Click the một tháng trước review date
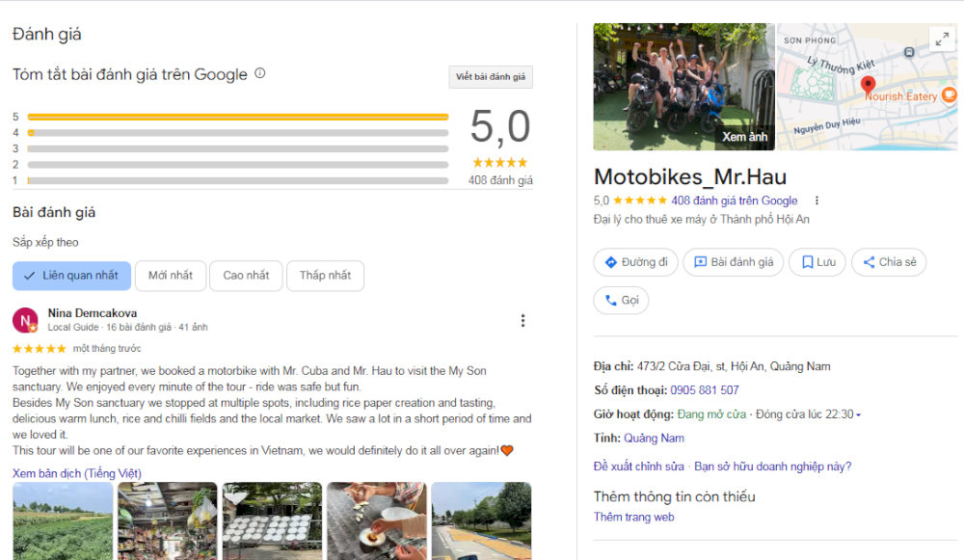 [x=107, y=349]
